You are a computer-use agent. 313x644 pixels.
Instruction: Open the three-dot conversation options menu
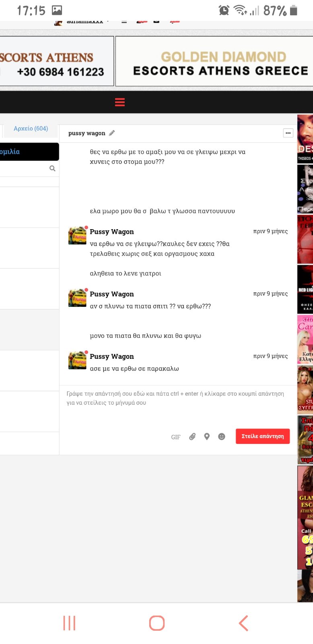(288, 133)
